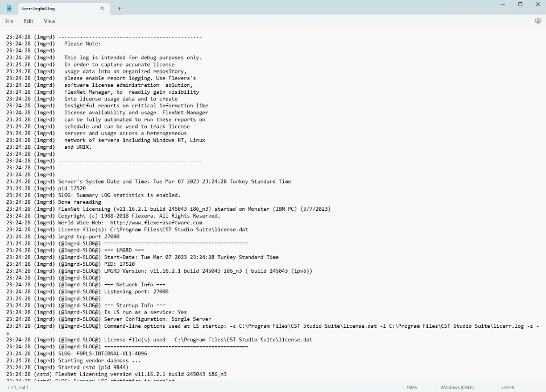Image resolution: width=546 pixels, height=392 pixels.
Task: Click 'Is LS run as a service: Yes'
Action: point(145,312)
